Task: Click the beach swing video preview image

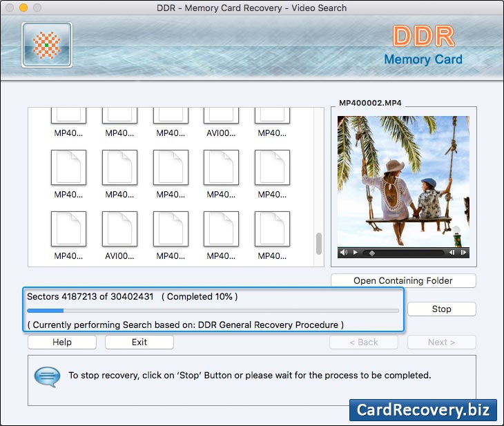Action: [403, 182]
